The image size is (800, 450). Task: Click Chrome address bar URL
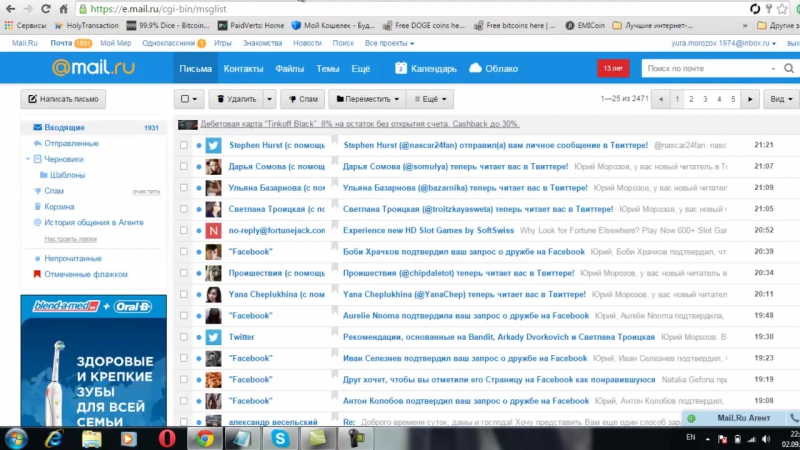click(x=158, y=9)
